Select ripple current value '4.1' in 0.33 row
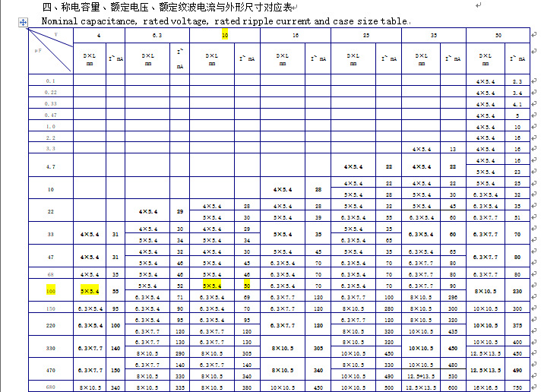This screenshot has height=392, width=541. click(x=517, y=104)
